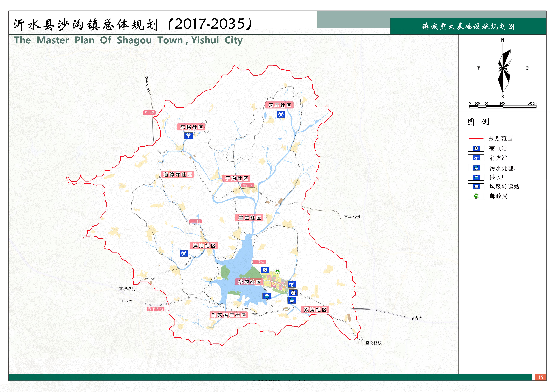Click the 道德坪社区 community label

(x=177, y=174)
